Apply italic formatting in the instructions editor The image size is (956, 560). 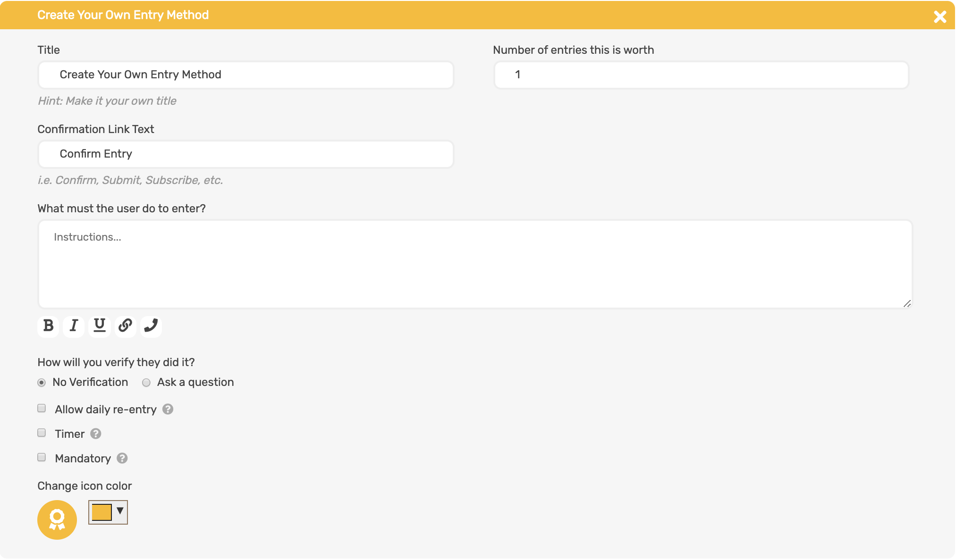(x=74, y=326)
